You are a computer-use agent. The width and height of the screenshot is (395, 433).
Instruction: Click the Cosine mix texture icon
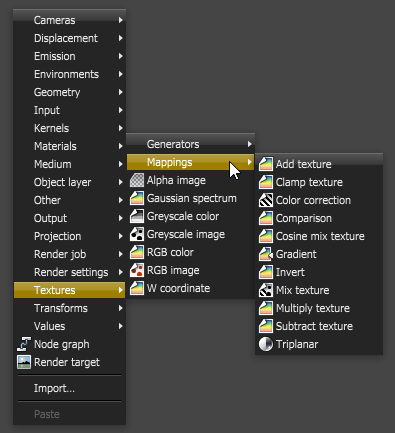click(x=266, y=236)
